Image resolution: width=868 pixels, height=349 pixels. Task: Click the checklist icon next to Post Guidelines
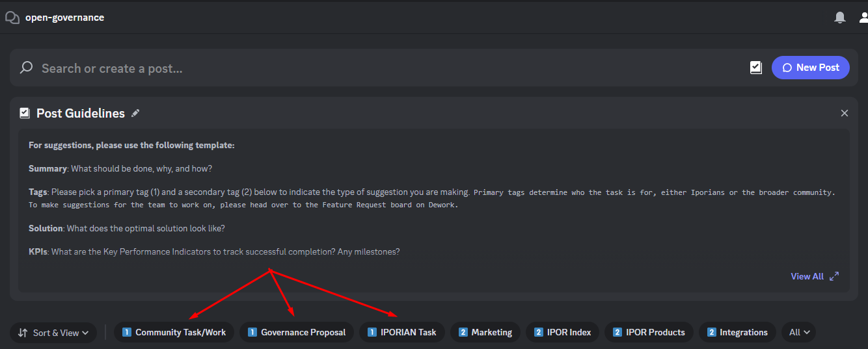pos(25,113)
